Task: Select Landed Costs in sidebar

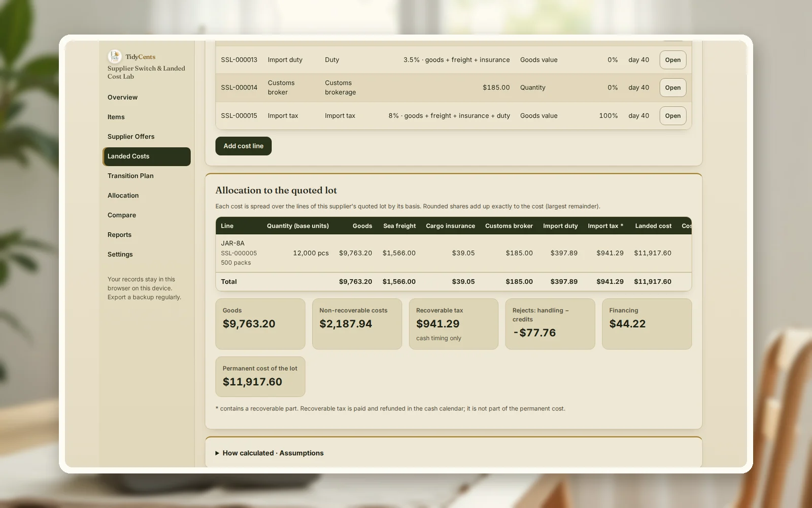Action: click(x=146, y=156)
